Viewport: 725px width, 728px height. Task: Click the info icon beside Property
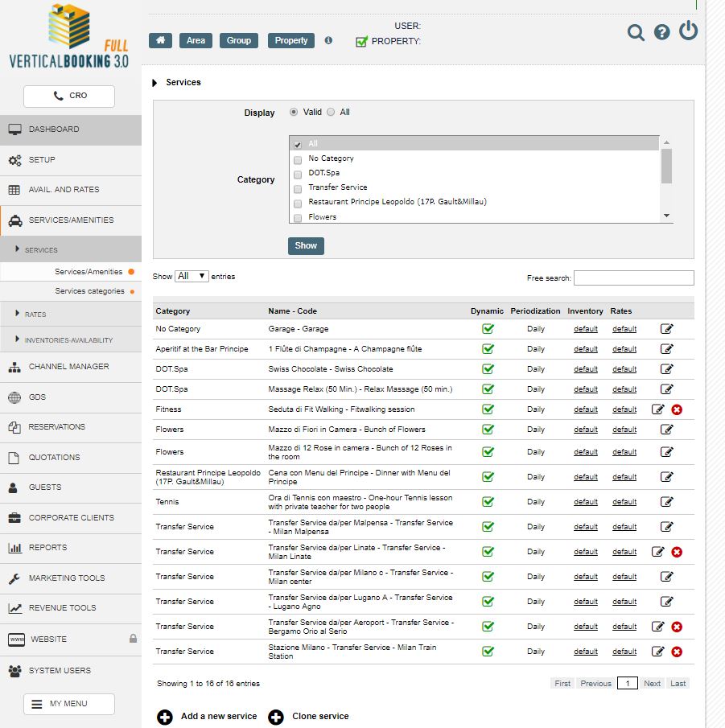tap(328, 40)
